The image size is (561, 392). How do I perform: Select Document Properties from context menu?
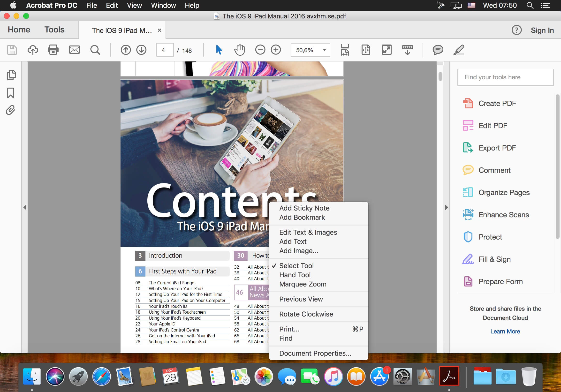[x=315, y=353]
